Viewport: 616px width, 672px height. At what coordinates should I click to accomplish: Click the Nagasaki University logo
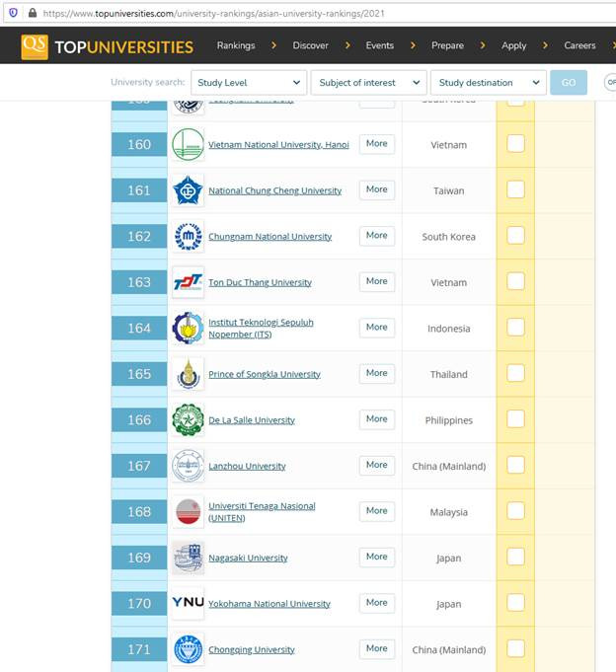point(188,558)
